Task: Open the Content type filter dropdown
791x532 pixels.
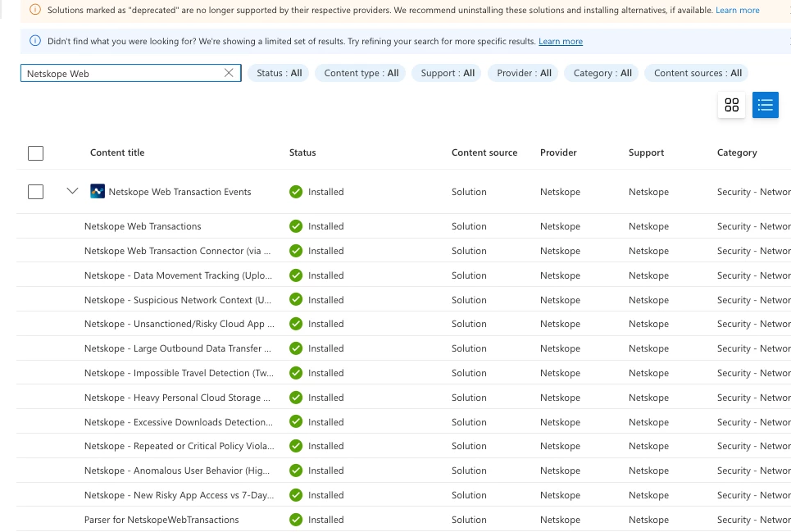Action: [x=361, y=73]
